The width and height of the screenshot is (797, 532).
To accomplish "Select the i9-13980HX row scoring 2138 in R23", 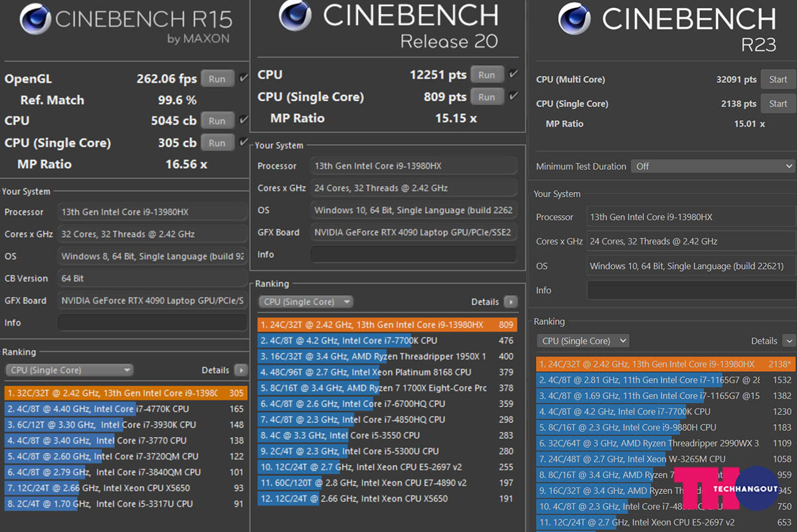I will [665, 364].
